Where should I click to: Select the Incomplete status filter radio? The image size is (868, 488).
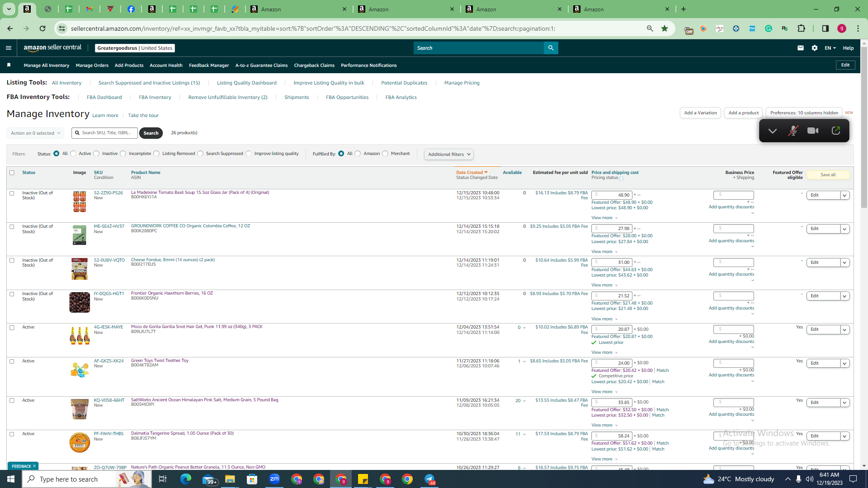coord(123,154)
